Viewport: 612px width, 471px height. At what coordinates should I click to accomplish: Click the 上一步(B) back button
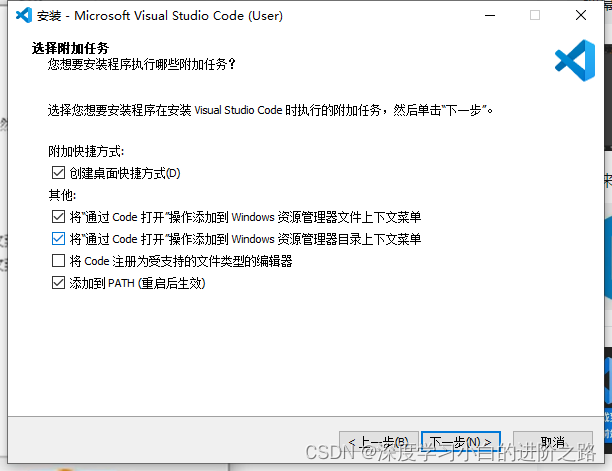[379, 442]
